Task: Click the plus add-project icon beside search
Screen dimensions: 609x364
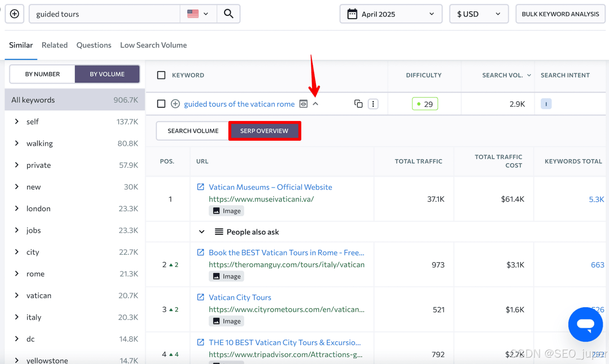Action: [x=14, y=14]
